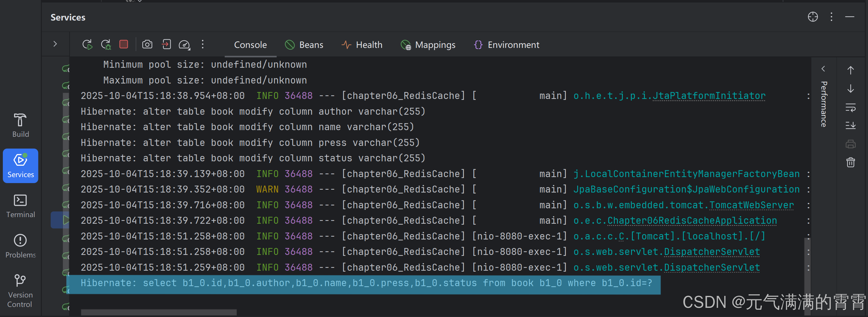
Task: Open the toolbar more actions menu
Action: point(202,44)
